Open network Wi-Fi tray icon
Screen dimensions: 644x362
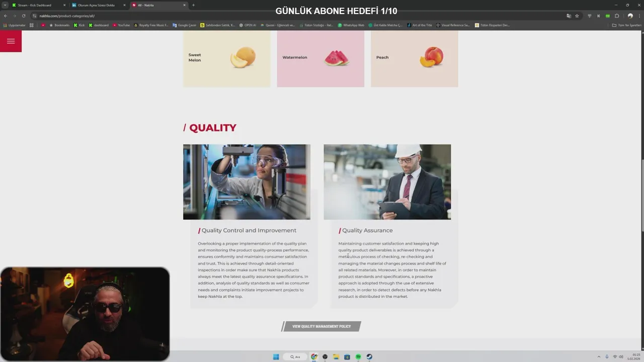[614, 357]
